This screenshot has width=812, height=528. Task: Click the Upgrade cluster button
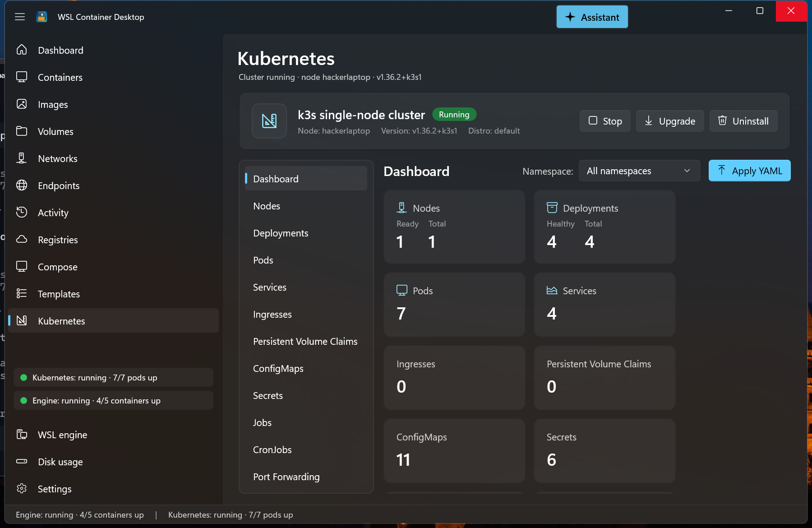[670, 121]
